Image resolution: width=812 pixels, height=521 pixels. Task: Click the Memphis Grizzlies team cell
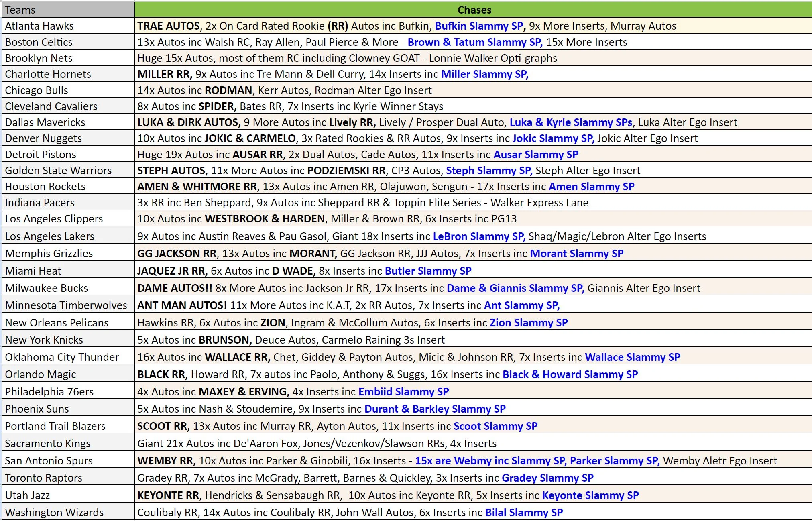(68, 252)
